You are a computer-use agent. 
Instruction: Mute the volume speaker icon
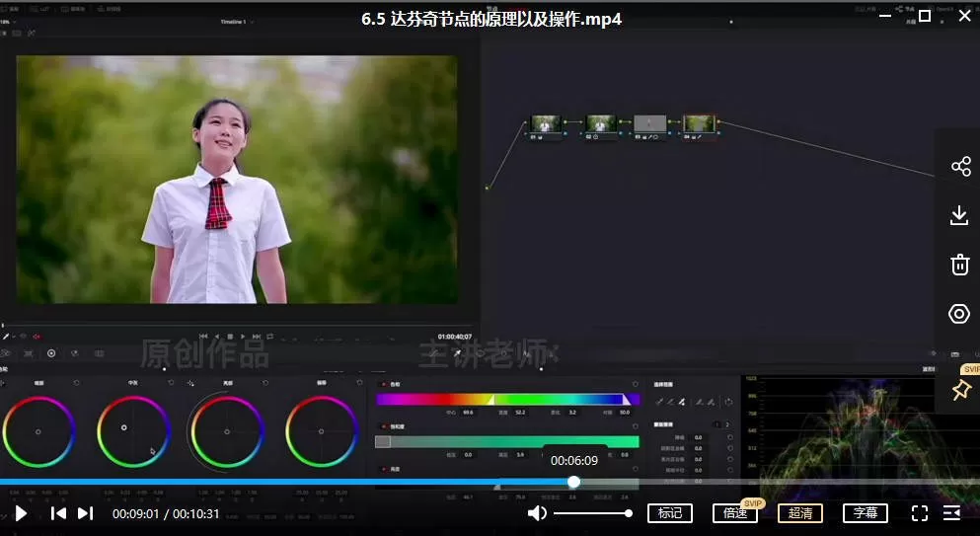537,513
